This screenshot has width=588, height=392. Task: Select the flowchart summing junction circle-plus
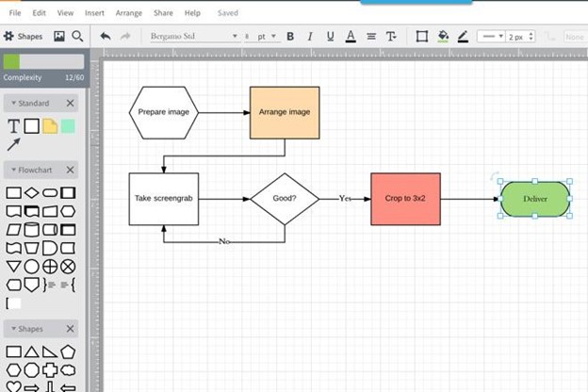50,267
